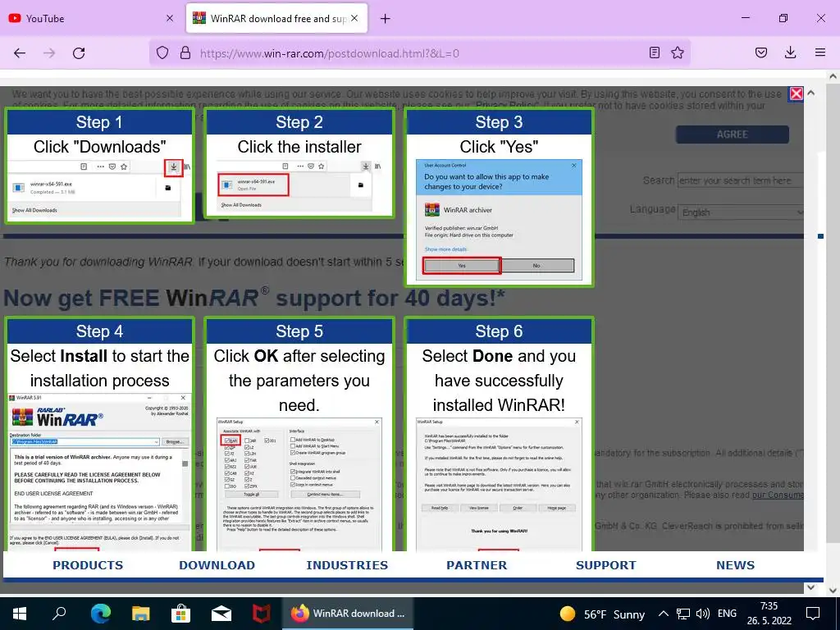
Task: Reload the current page
Action: 79,53
